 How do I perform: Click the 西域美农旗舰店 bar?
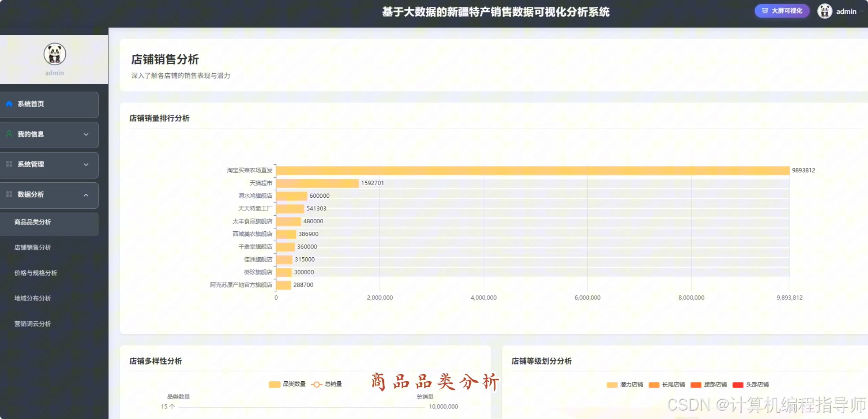(286, 234)
